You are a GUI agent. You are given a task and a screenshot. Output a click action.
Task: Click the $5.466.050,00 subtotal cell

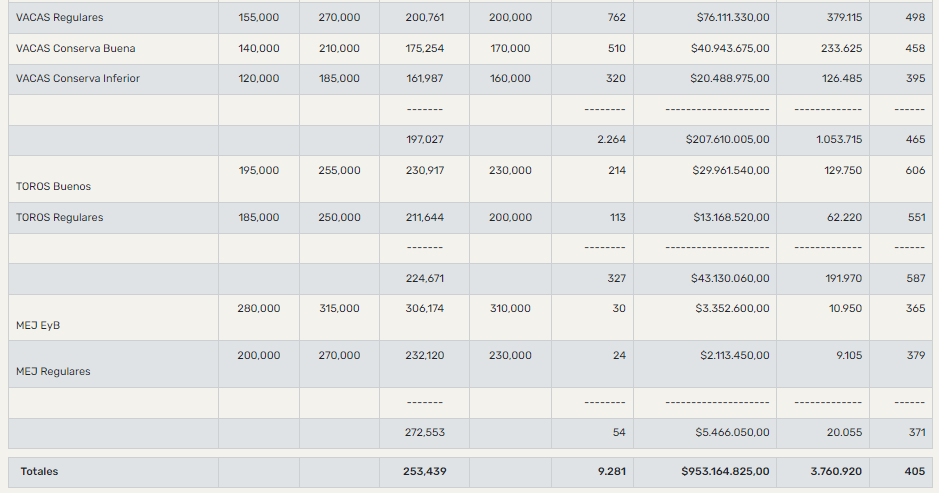[733, 432]
